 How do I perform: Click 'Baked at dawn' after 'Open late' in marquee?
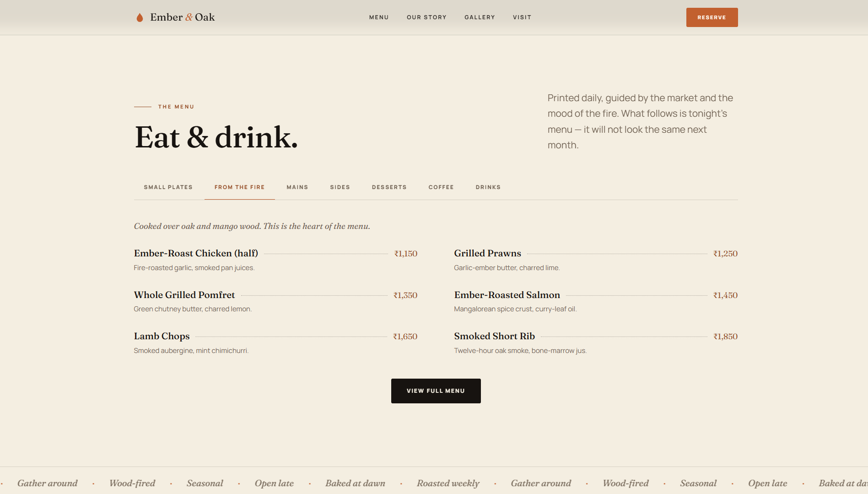(355, 483)
